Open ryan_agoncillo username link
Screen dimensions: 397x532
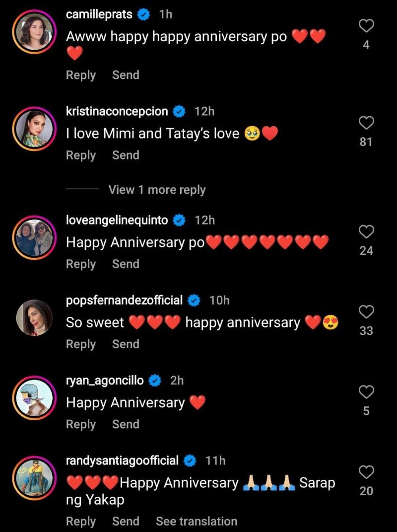click(105, 380)
